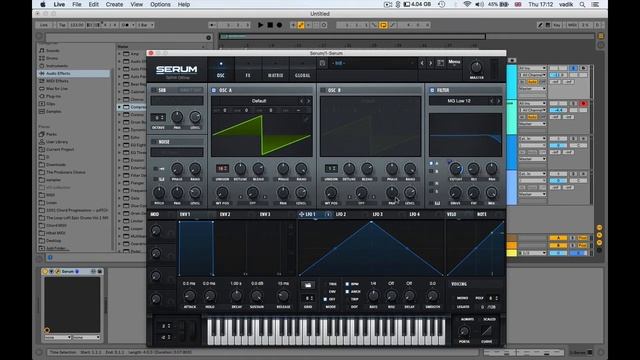Toggle the LFO ANCH checkbox

347,292
